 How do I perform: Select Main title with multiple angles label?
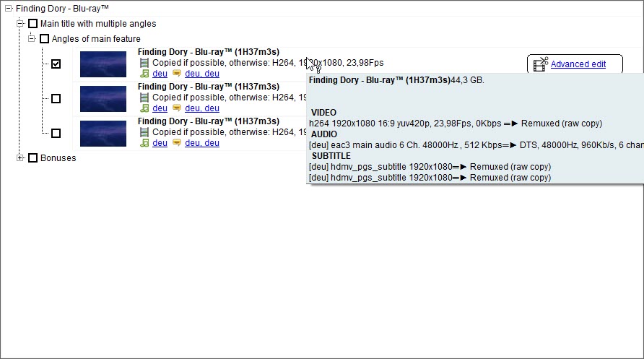[98, 24]
